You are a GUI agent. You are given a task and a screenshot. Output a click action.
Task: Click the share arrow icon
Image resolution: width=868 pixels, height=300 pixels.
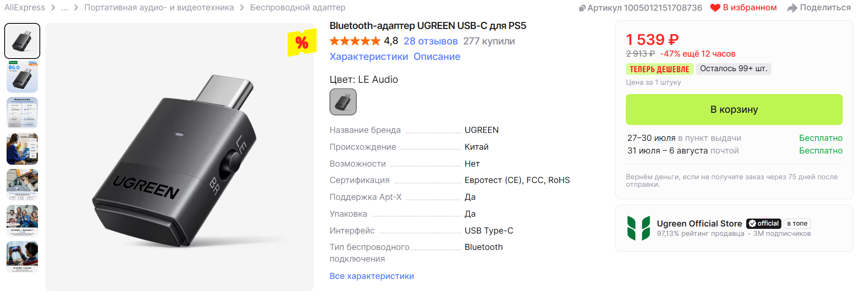[x=792, y=8]
